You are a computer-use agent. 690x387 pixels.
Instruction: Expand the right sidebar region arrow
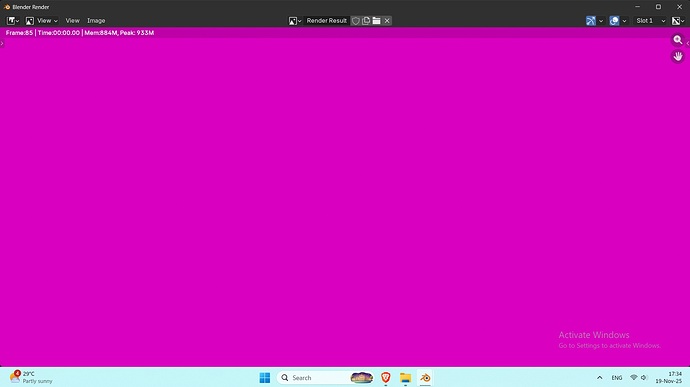(x=688, y=43)
